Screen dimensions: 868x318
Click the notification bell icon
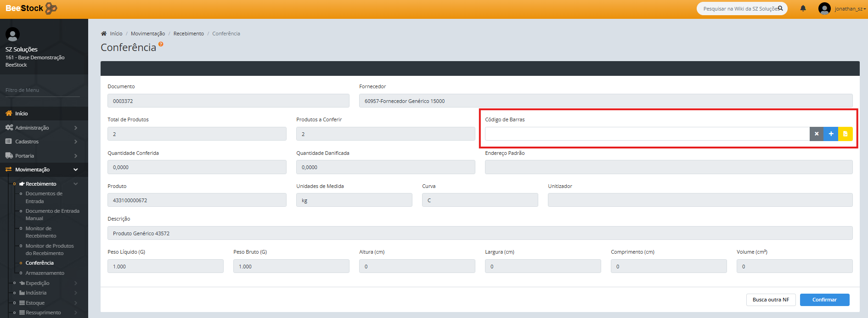pyautogui.click(x=803, y=9)
